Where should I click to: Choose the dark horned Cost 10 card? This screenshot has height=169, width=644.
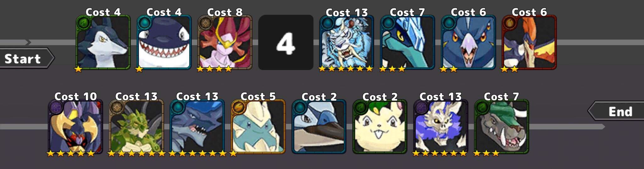coord(75,127)
